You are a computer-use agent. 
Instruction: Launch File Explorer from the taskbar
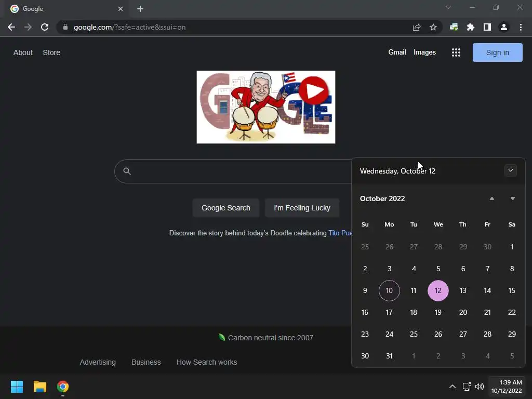tap(39, 387)
